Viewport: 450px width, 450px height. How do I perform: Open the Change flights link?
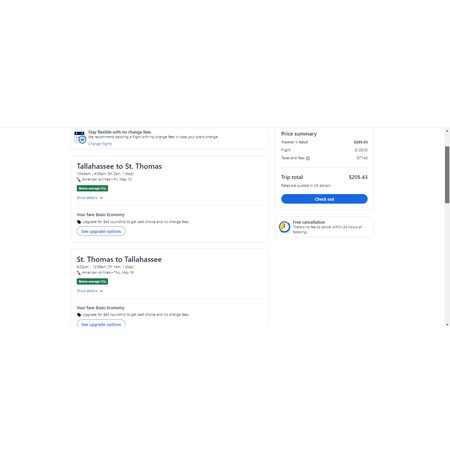point(100,144)
